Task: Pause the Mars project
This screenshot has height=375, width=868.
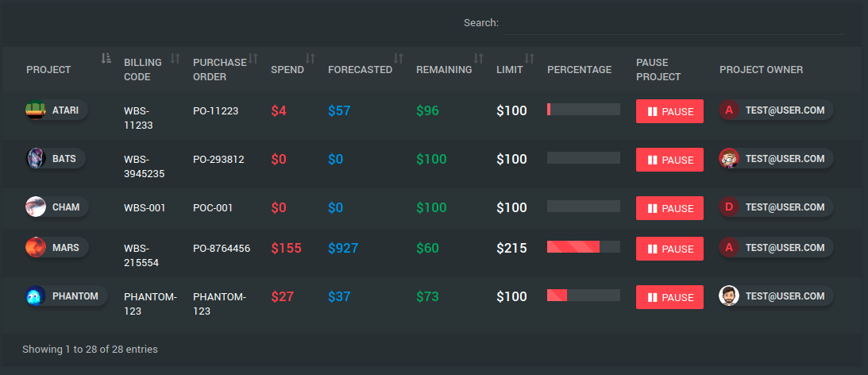Action: (x=669, y=249)
